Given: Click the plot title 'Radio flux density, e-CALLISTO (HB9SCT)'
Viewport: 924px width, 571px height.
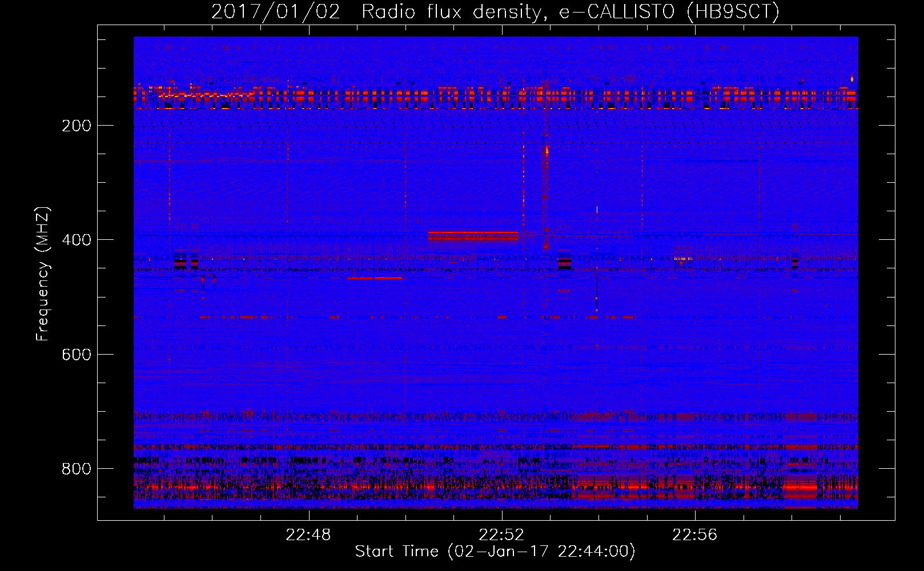Looking at the screenshot, I should (x=571, y=11).
